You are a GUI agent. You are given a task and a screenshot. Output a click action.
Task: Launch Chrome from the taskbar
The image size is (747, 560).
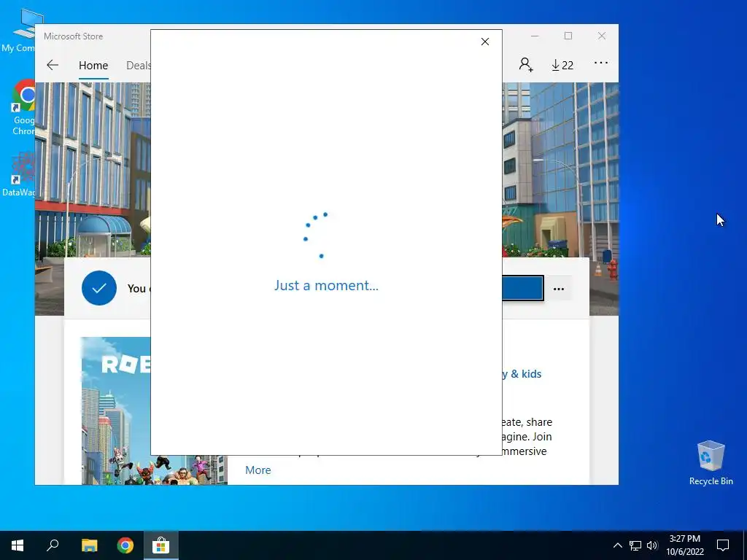pyautogui.click(x=125, y=545)
